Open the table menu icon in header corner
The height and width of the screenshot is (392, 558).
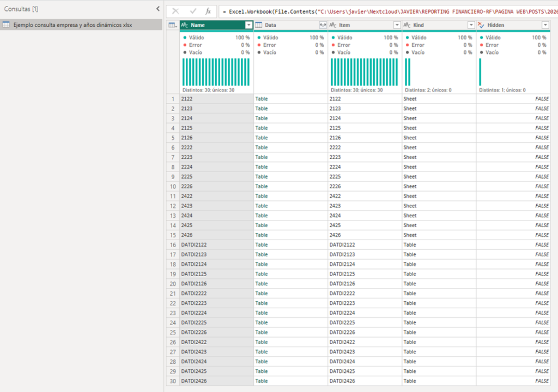[x=172, y=25]
